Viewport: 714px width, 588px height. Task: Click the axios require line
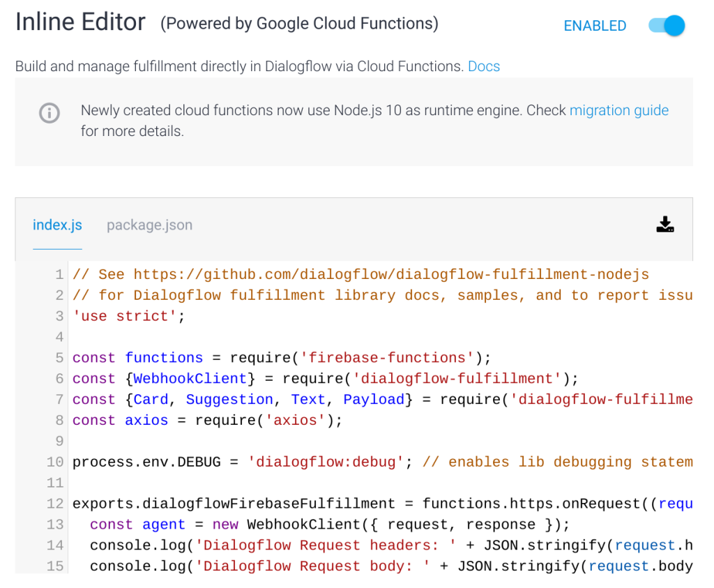click(207, 421)
